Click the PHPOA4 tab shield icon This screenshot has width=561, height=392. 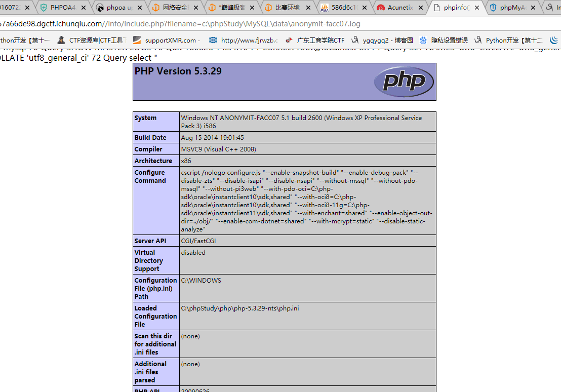coord(44,8)
